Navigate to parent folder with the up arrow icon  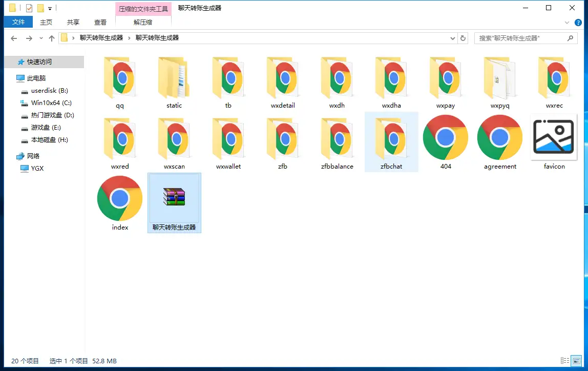click(52, 38)
